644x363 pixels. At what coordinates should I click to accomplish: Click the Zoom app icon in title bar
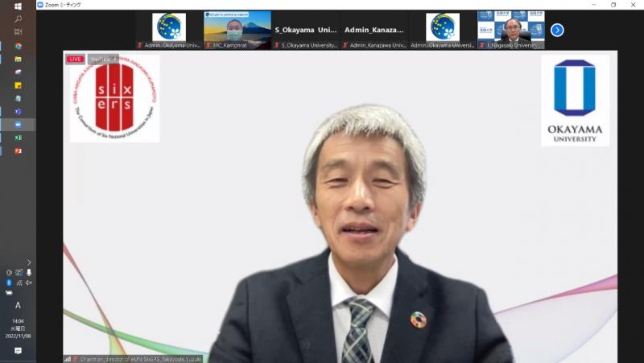40,5
